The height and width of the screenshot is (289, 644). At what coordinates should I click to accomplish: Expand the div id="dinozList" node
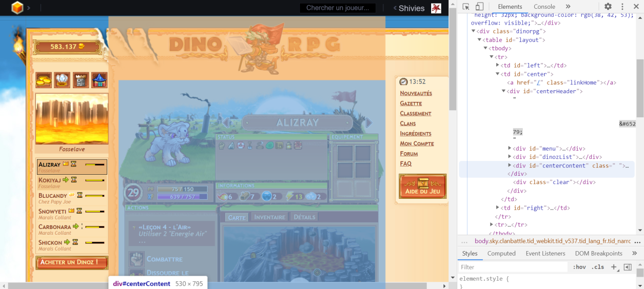click(510, 157)
